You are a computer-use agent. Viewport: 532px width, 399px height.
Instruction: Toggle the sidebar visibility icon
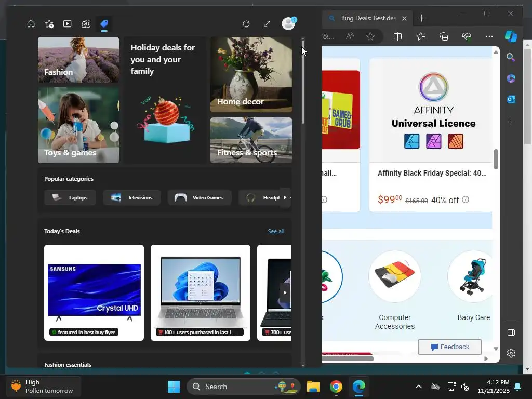coord(511,332)
